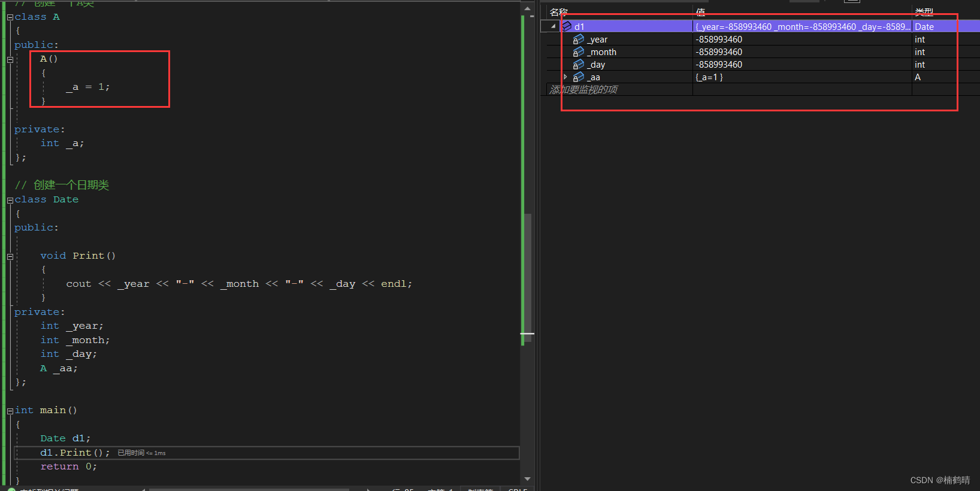Click the 名称 column header
This screenshot has width=980, height=491.
[x=559, y=12]
